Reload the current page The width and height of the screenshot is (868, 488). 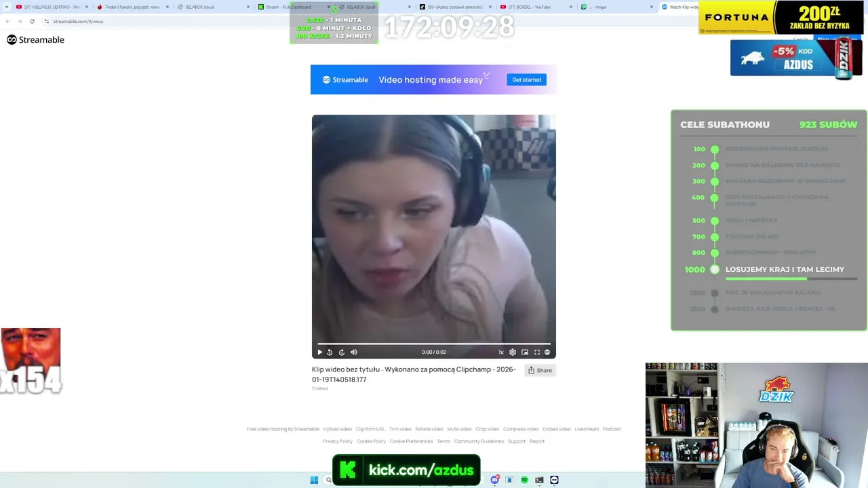[32, 21]
